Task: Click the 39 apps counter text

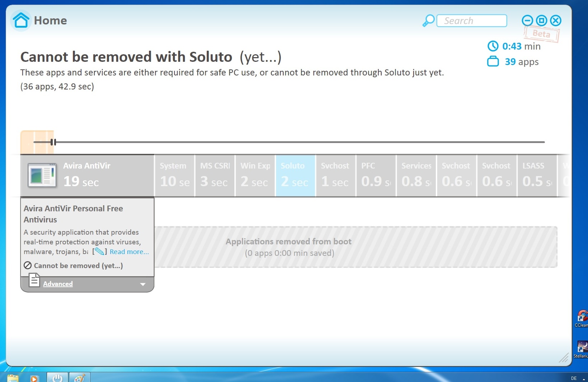Action: click(522, 62)
